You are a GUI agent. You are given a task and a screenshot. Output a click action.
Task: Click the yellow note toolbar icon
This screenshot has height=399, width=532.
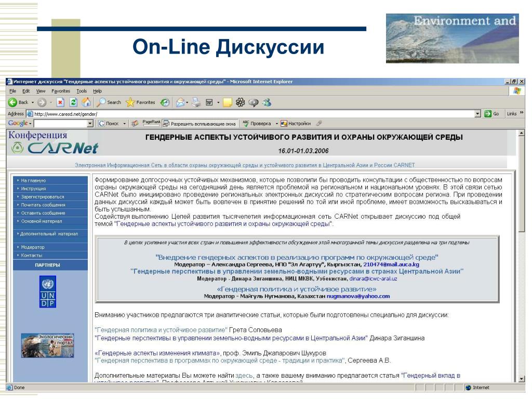coord(228,102)
